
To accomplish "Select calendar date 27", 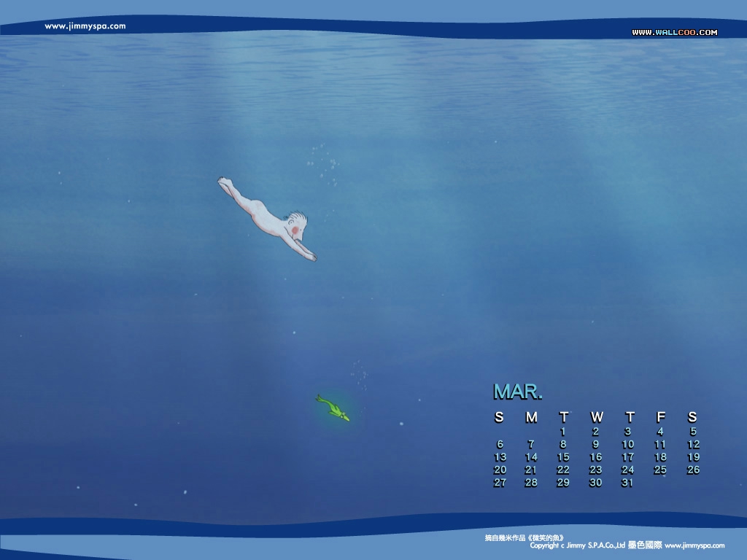I will coord(500,483).
